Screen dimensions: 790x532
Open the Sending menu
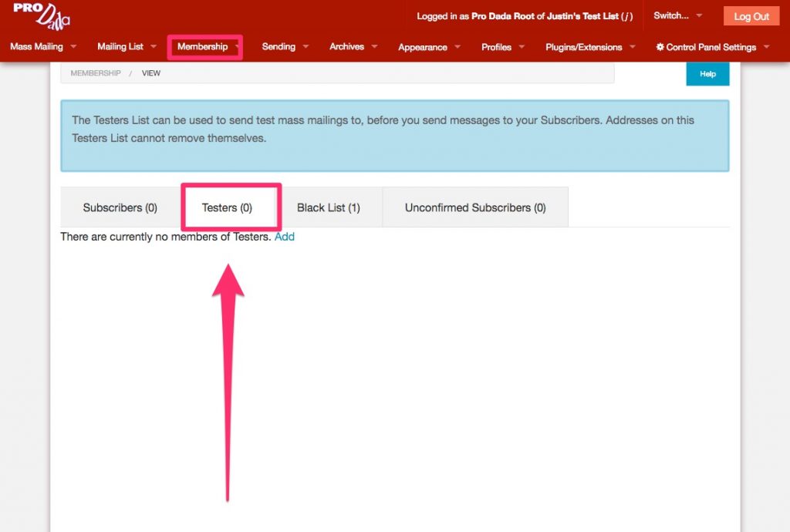click(x=279, y=46)
